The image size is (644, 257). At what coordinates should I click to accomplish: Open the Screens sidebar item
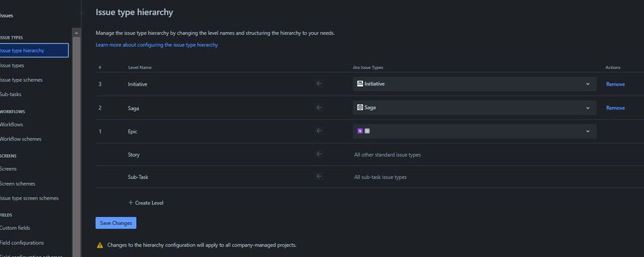coord(8,169)
